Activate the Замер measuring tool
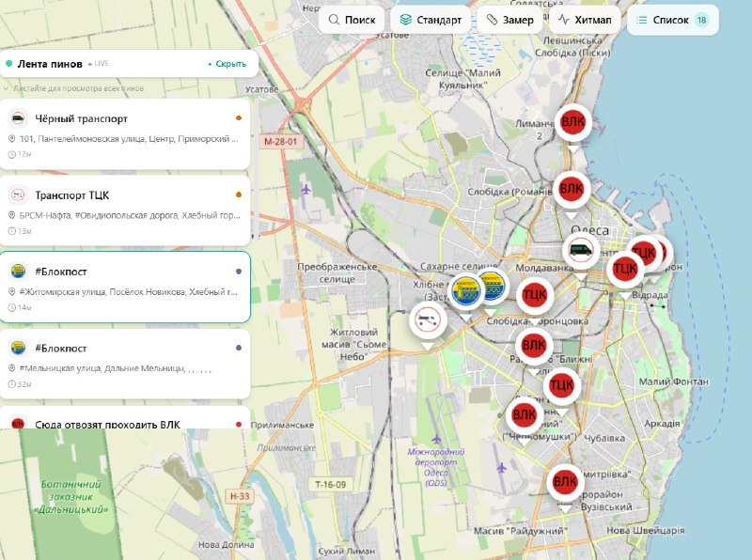Viewport: 752px width, 560px height. tap(509, 20)
